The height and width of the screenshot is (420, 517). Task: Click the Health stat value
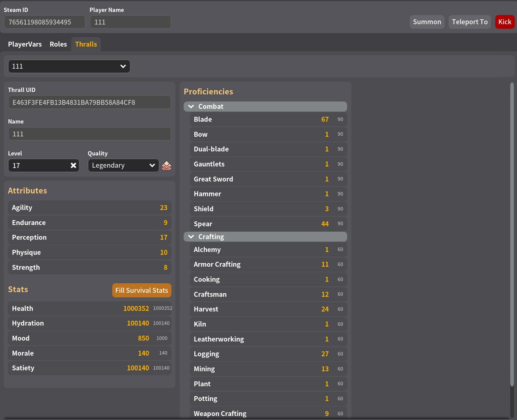[136, 308]
